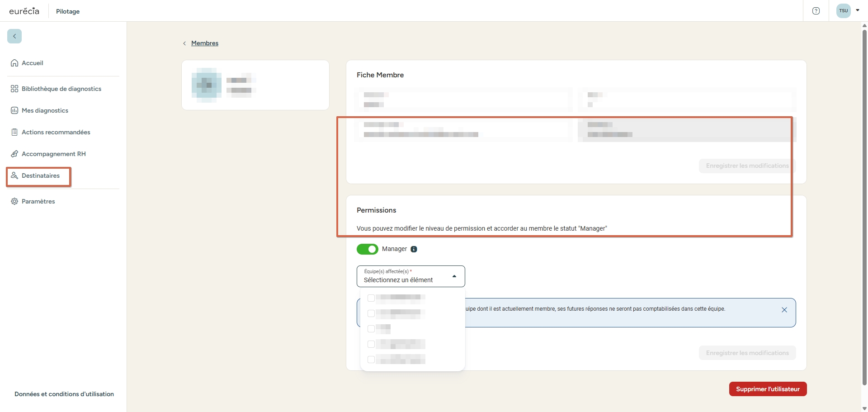Click the help question mark icon

click(816, 10)
